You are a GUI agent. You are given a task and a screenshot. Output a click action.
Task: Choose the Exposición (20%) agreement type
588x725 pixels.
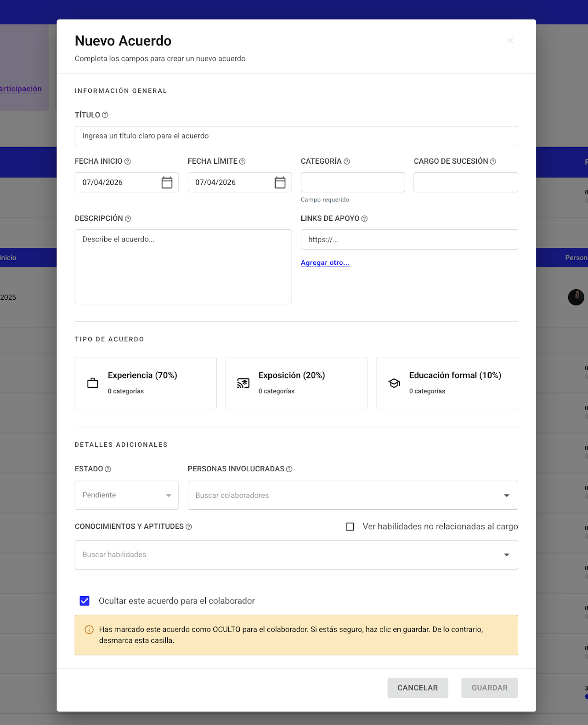click(x=296, y=383)
